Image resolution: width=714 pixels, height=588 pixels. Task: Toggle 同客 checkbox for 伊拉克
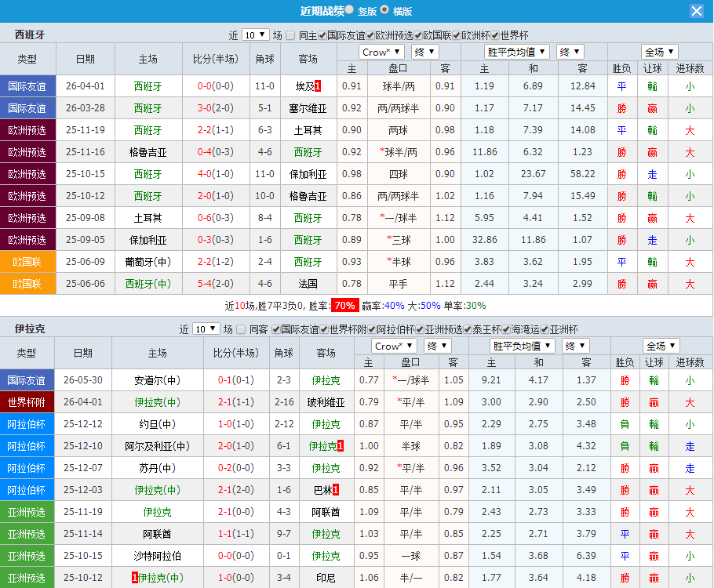242,329
